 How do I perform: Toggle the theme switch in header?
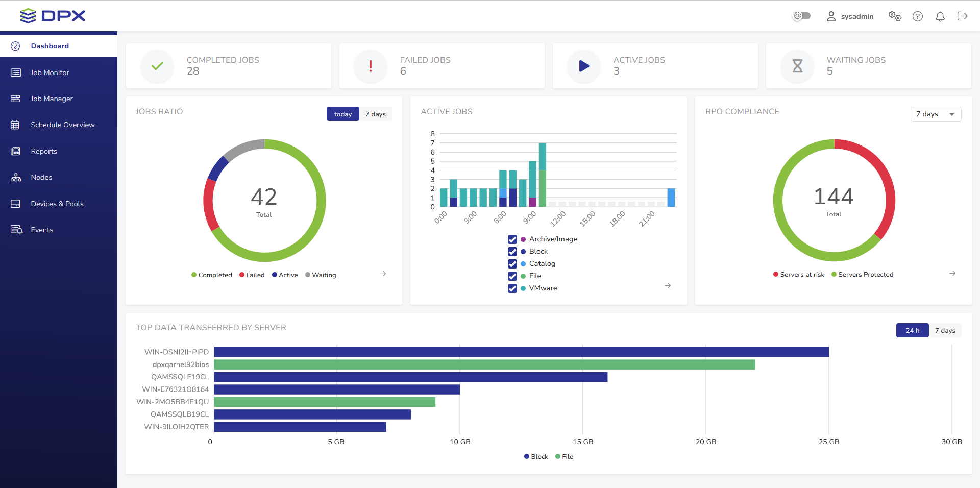point(801,16)
